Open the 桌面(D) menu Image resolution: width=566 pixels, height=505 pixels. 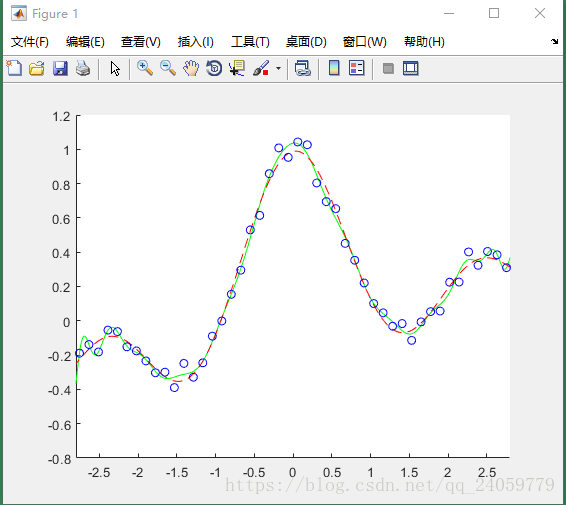pyautogui.click(x=306, y=42)
